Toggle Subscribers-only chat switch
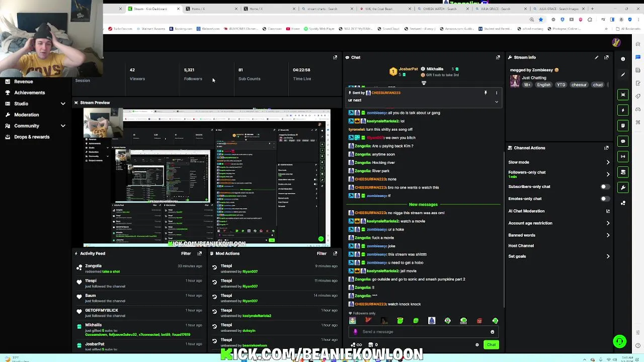Viewport: 644px width, 362px height. [605, 187]
